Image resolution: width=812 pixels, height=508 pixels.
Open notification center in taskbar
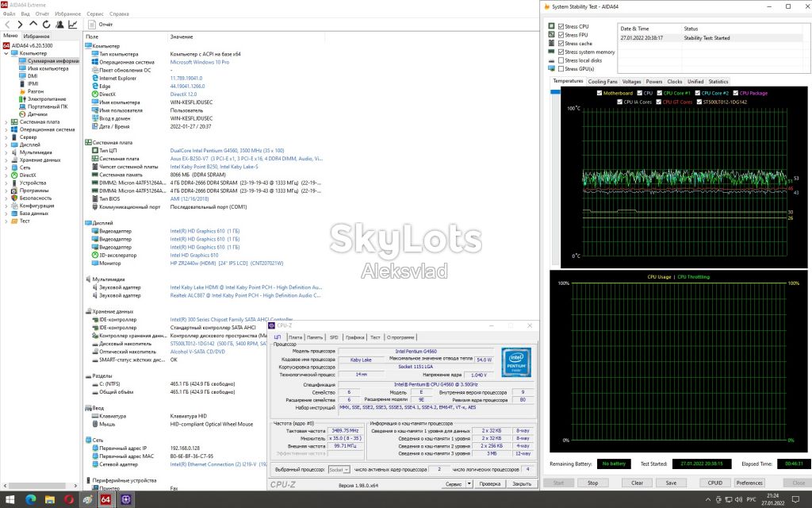pos(795,500)
